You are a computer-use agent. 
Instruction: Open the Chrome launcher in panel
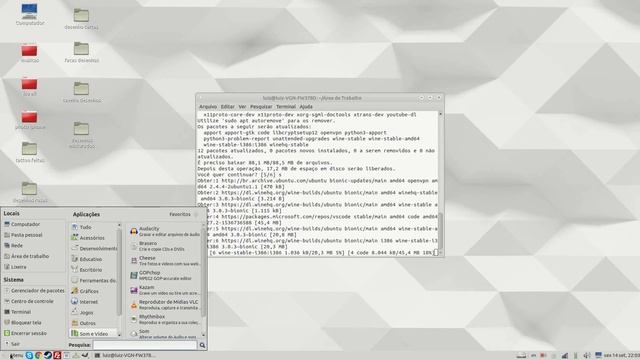[38, 356]
